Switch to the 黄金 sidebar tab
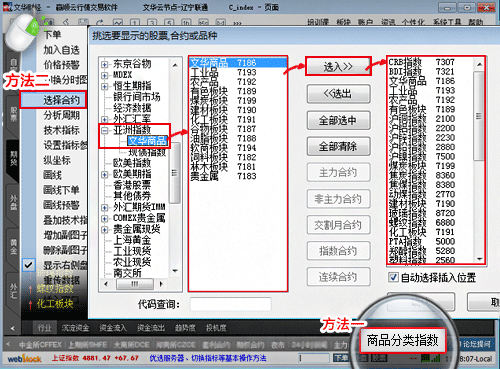 point(13,246)
